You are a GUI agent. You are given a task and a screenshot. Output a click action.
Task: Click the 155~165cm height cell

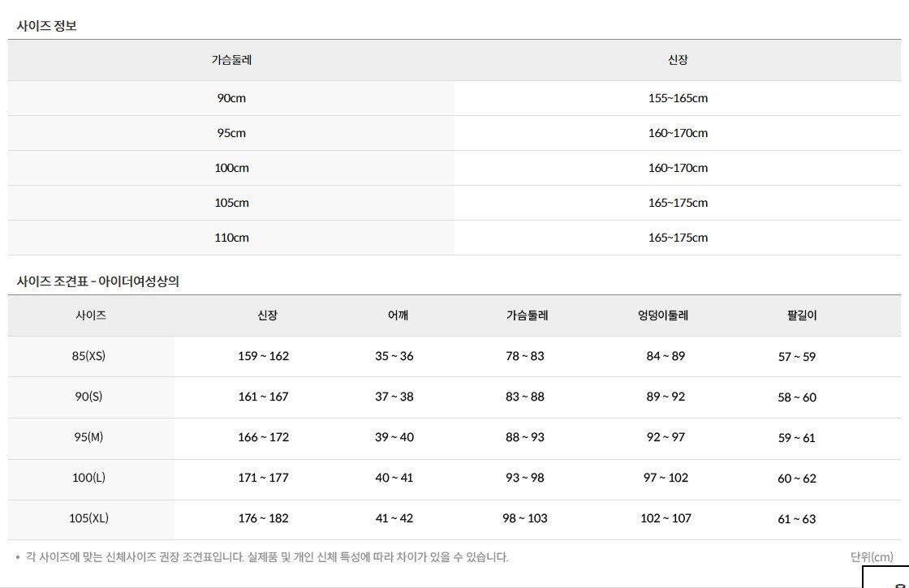pyautogui.click(x=678, y=98)
